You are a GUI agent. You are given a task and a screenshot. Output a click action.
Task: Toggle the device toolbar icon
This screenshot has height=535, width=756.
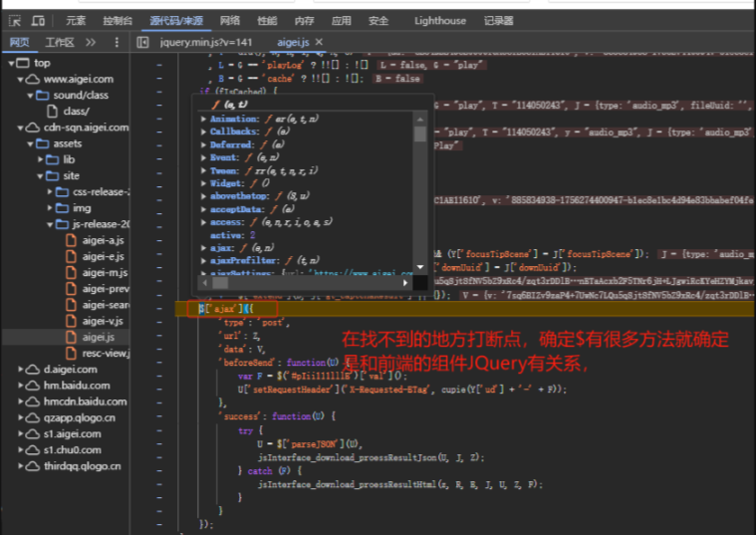click(x=38, y=21)
